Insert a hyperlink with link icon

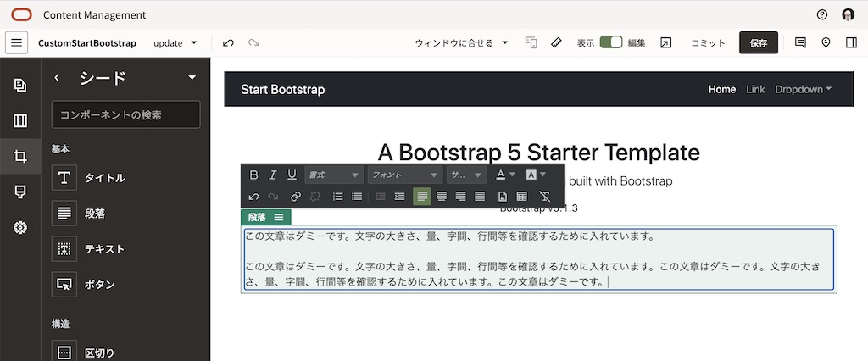pos(296,197)
